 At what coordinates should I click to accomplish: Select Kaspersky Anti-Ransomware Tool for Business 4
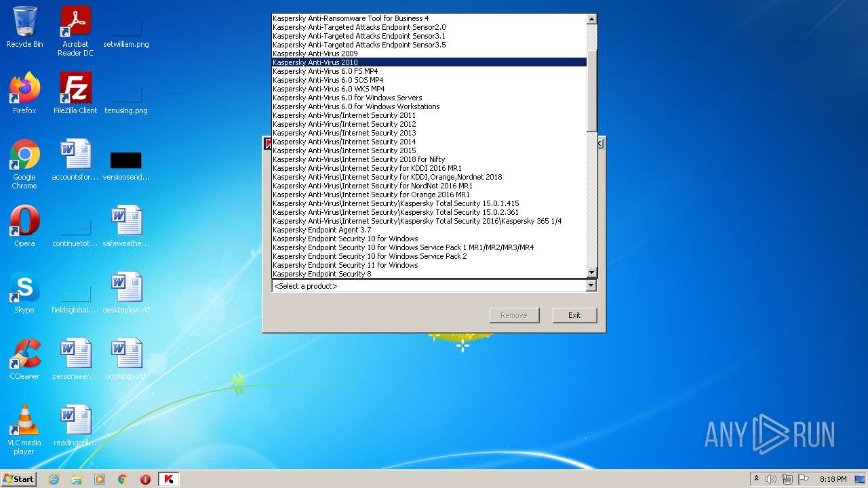(x=429, y=18)
